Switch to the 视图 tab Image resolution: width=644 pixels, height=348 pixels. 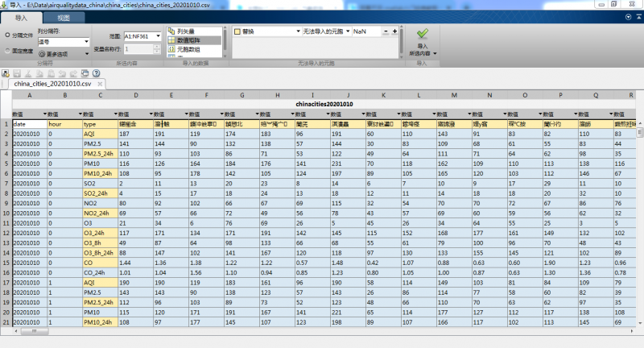(x=64, y=17)
